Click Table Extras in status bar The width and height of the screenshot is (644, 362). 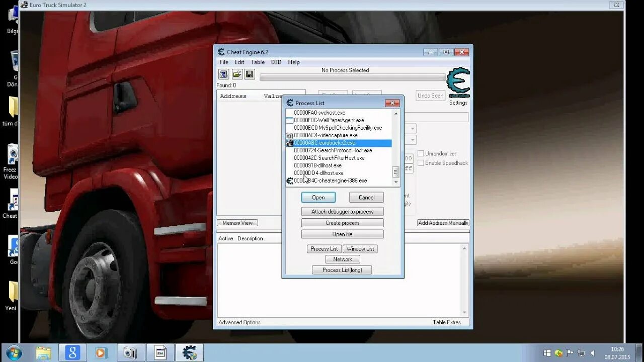[x=447, y=322]
